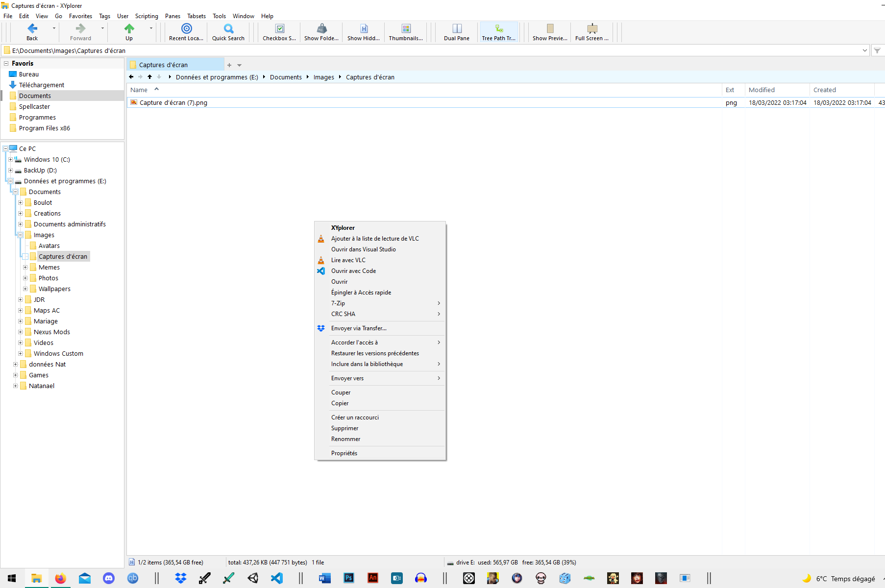Collapse the Images folder tree node
Screen dimensions: 885x588
tap(21, 235)
